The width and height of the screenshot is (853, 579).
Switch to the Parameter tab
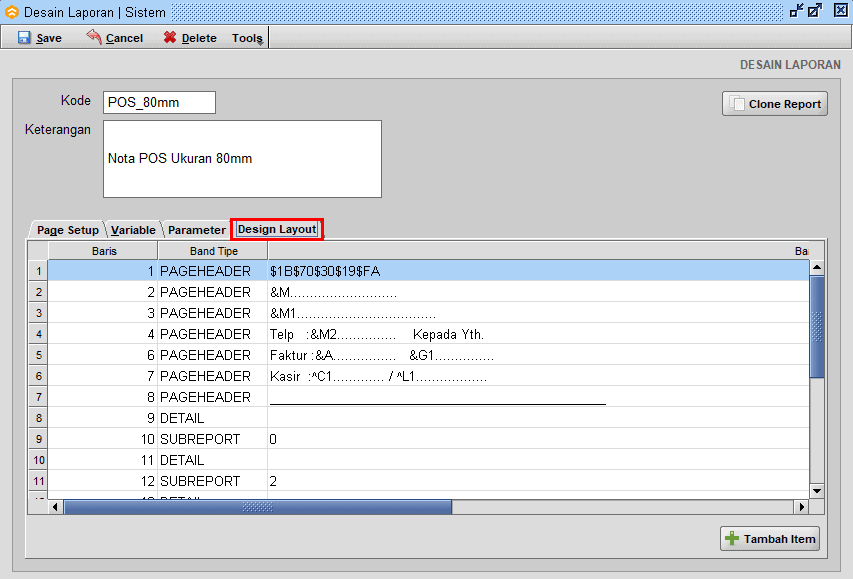pyautogui.click(x=196, y=230)
